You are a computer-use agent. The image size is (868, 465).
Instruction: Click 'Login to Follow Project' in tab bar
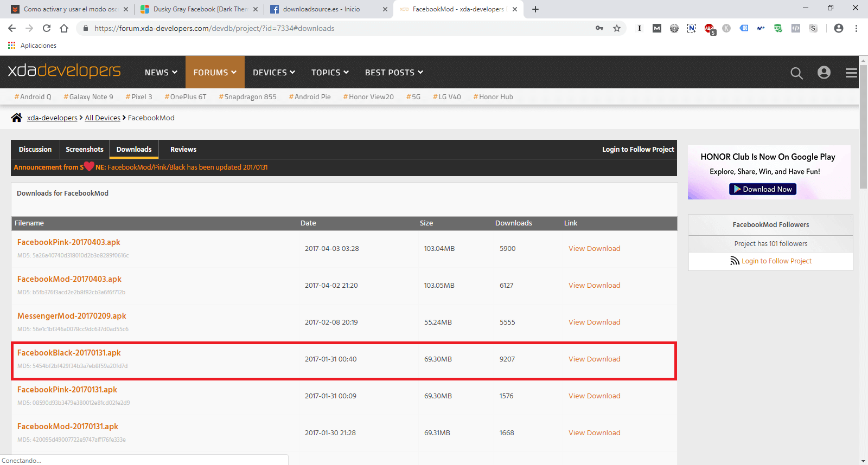point(638,149)
